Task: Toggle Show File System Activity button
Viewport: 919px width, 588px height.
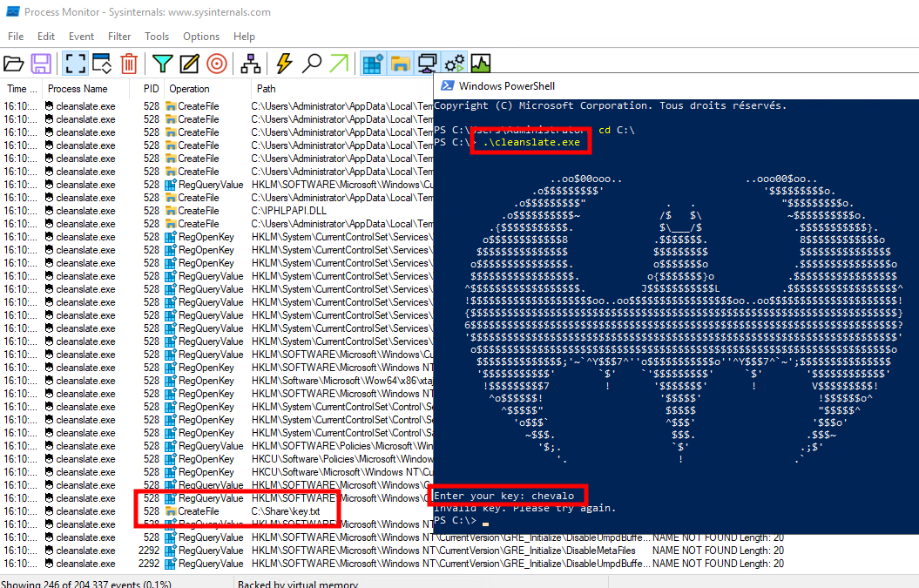Action: click(401, 64)
